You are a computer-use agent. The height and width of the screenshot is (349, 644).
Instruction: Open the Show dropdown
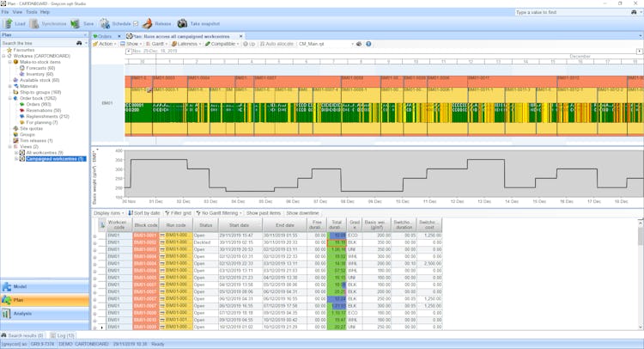pyautogui.click(x=131, y=44)
